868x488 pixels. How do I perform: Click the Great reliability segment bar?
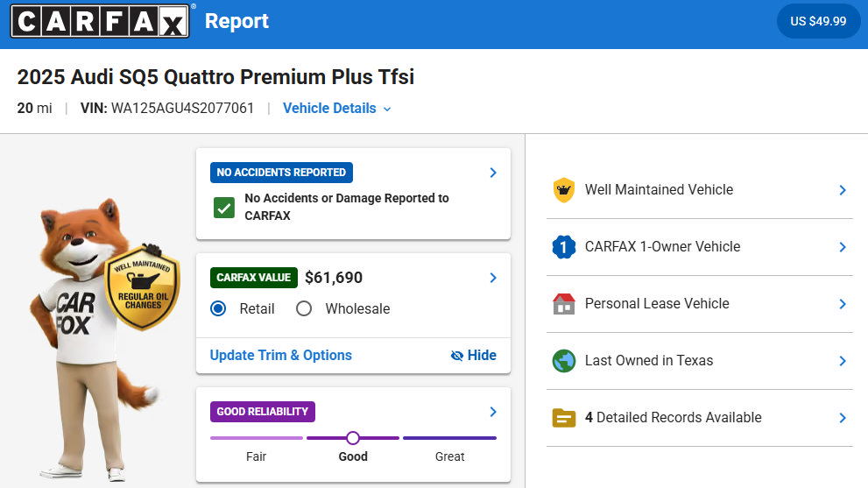449,438
